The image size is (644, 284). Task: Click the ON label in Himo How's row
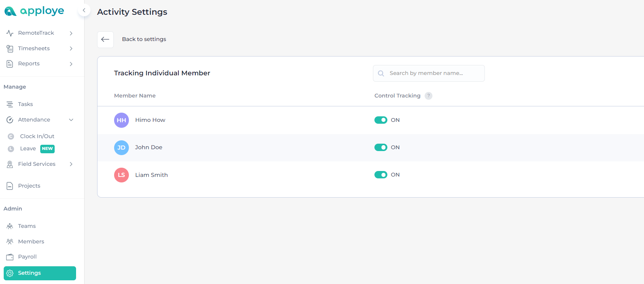(395, 120)
